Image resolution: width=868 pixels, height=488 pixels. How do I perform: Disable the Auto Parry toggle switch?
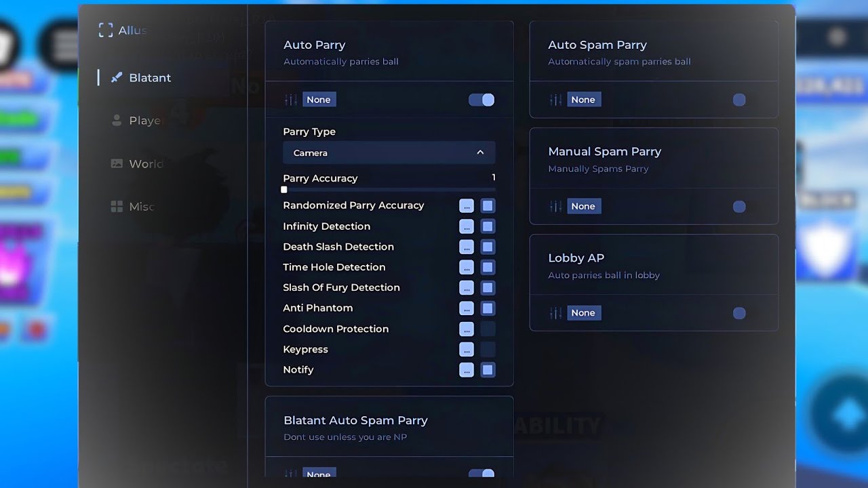(481, 100)
